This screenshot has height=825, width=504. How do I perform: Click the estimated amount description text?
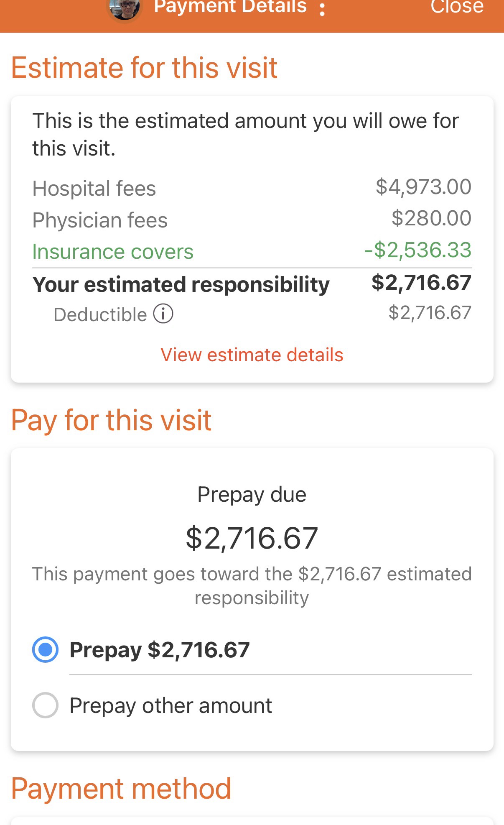(x=245, y=134)
